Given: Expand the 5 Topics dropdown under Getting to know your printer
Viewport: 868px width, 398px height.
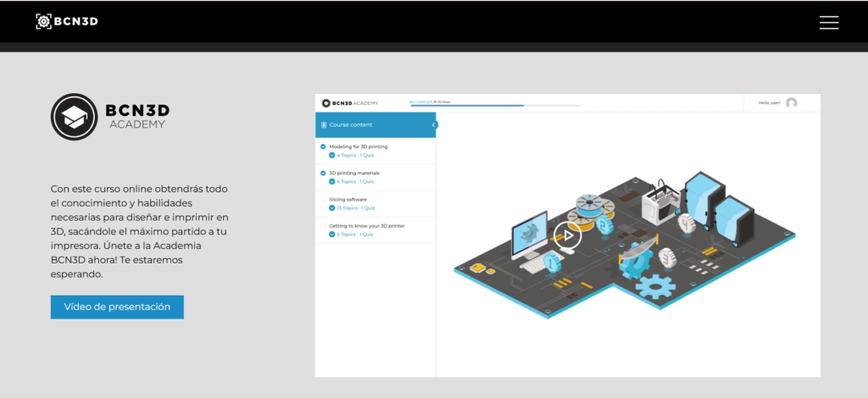Looking at the screenshot, I should 332,235.
